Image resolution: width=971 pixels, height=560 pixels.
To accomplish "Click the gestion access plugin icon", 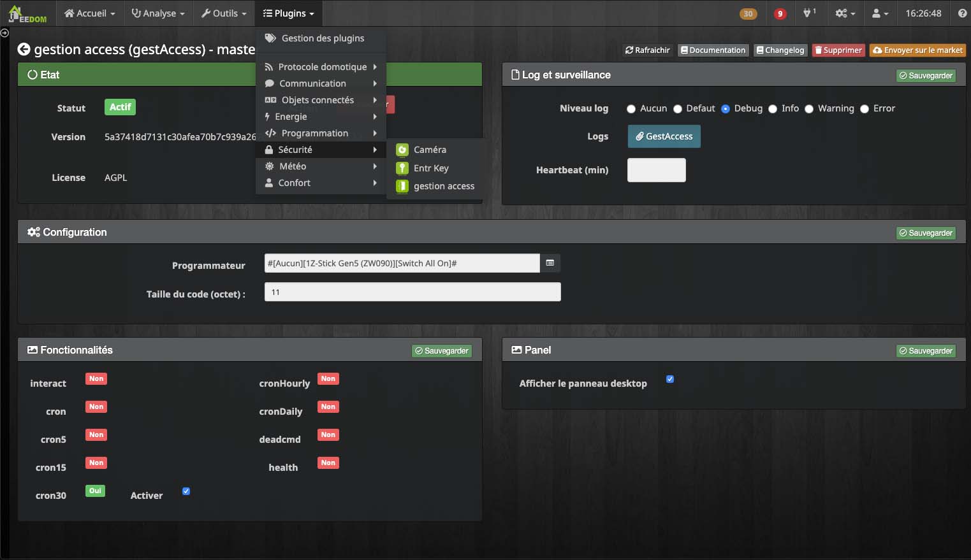I will pyautogui.click(x=402, y=186).
